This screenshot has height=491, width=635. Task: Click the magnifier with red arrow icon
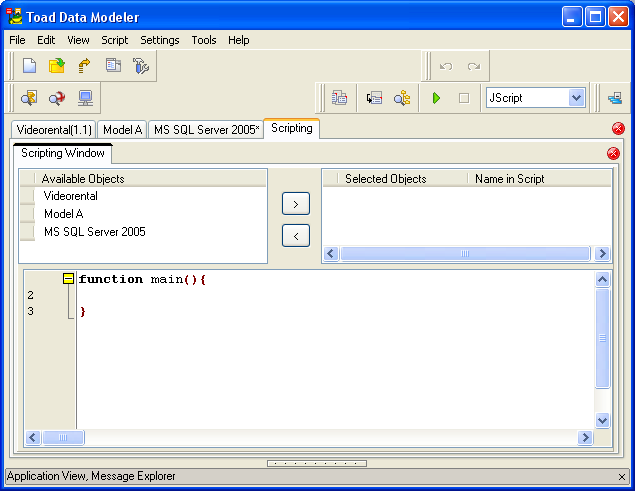(57, 98)
